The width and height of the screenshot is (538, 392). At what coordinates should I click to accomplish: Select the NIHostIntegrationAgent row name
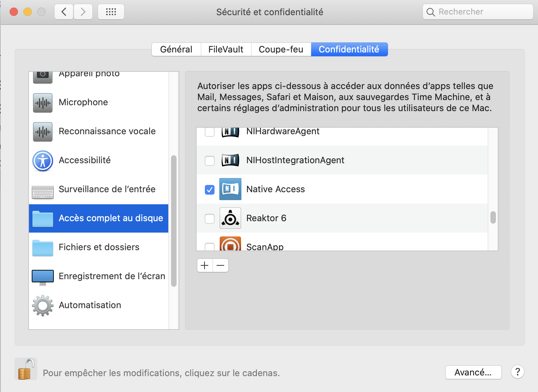coord(296,160)
